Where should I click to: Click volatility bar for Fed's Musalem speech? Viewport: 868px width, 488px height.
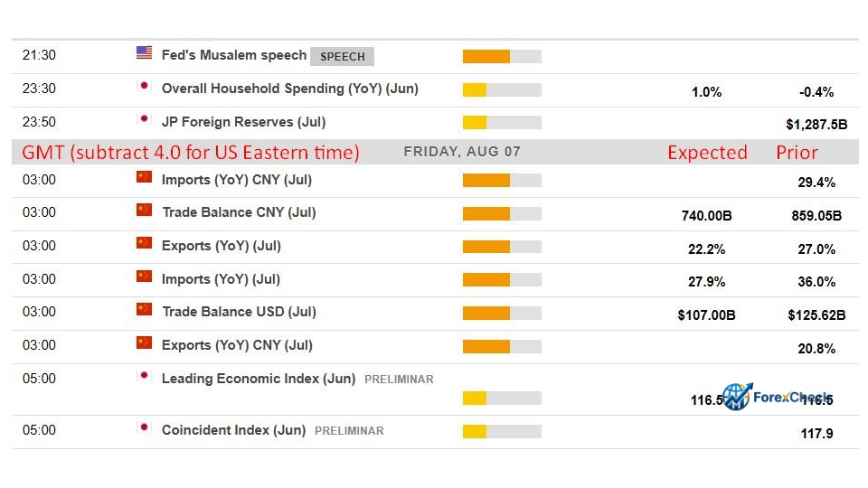[502, 56]
